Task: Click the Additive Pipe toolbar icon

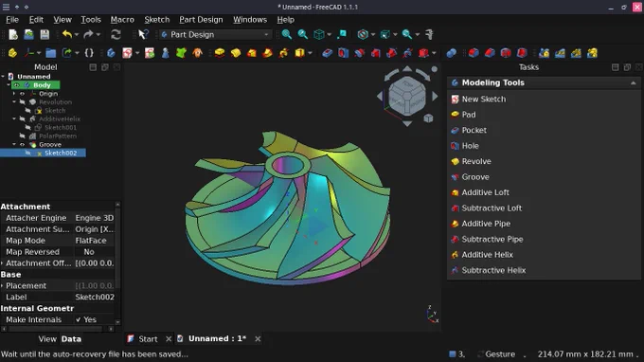Action: 268,53
